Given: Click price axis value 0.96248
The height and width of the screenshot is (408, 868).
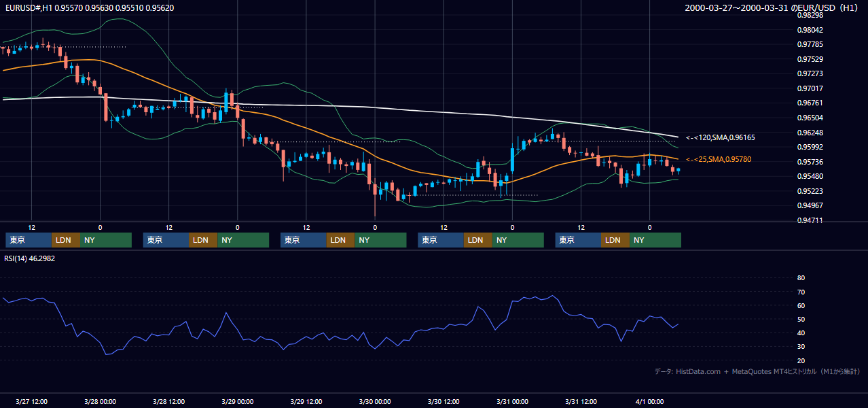Looking at the screenshot, I should [810, 133].
